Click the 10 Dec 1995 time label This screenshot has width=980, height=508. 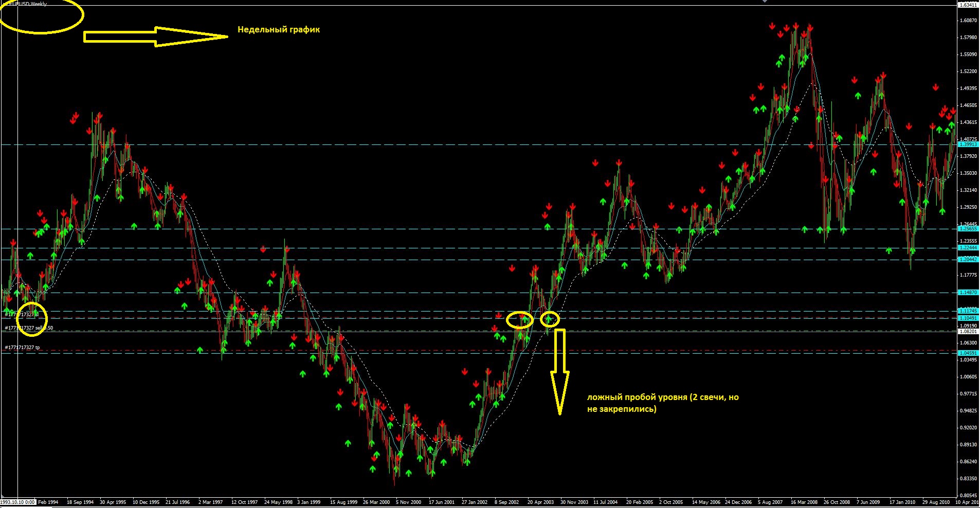(x=146, y=502)
